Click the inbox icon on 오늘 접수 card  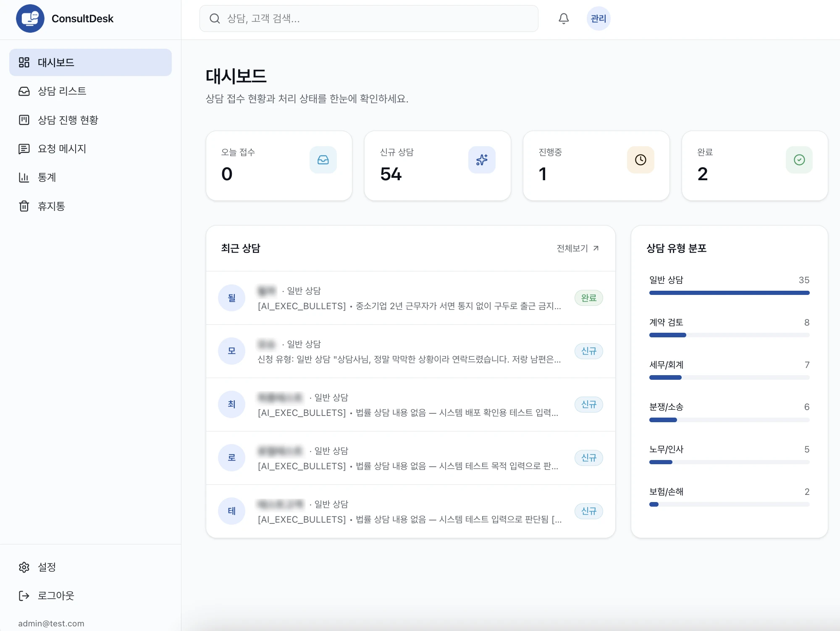(x=323, y=160)
